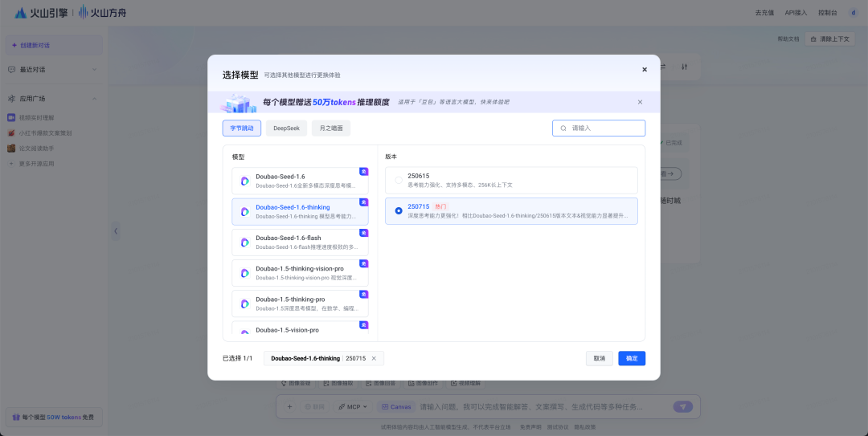Open 控制台 in the top navigation
This screenshot has width=868, height=436.
coord(828,13)
